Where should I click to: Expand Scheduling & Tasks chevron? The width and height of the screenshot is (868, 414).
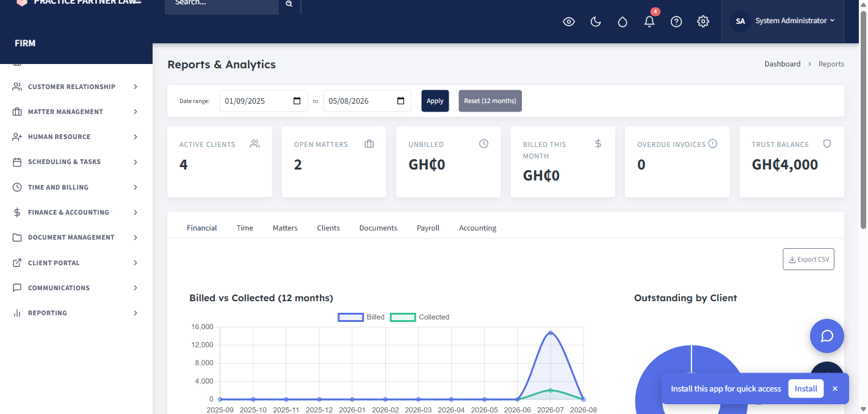coord(136,162)
